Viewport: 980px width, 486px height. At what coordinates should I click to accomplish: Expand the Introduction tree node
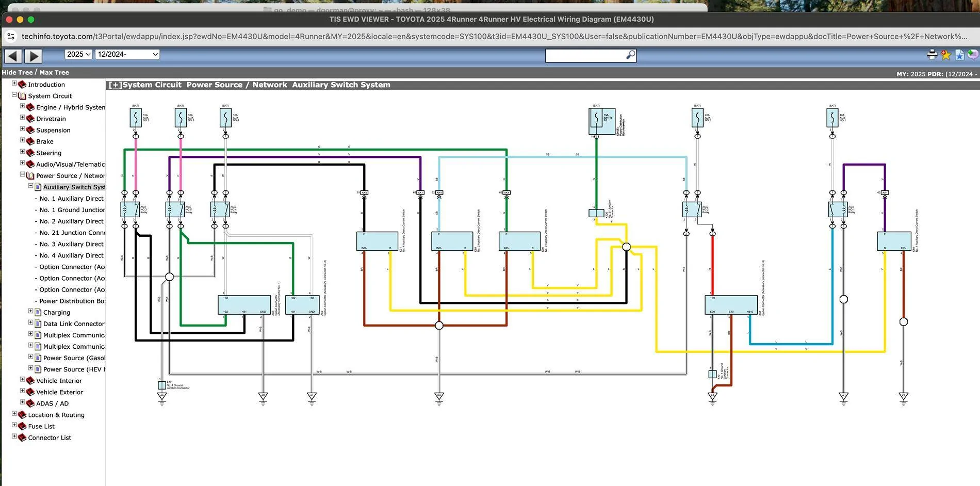14,84
